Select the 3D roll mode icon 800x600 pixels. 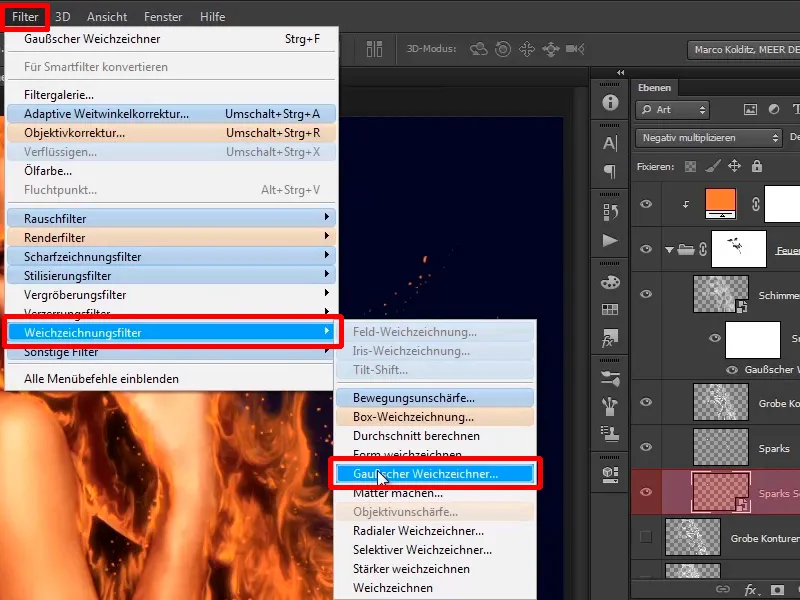pos(503,49)
